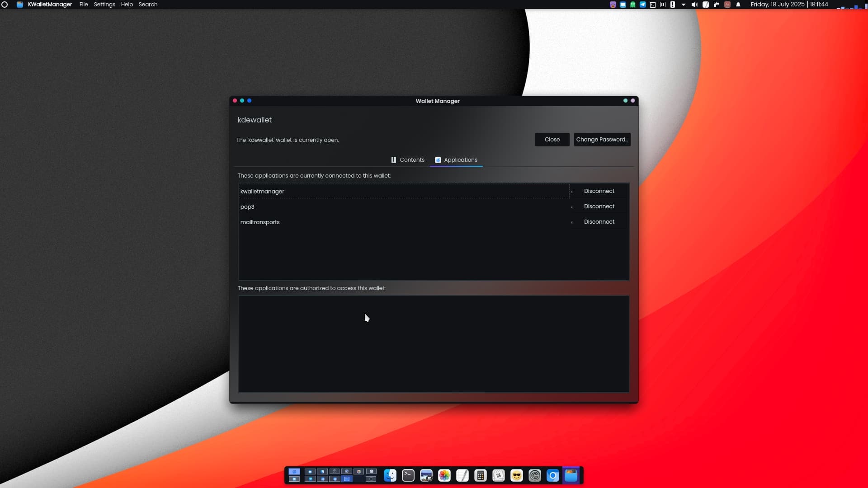Screen dimensions: 868x488
Task: Click the white notes tray icon
Action: [706, 5]
